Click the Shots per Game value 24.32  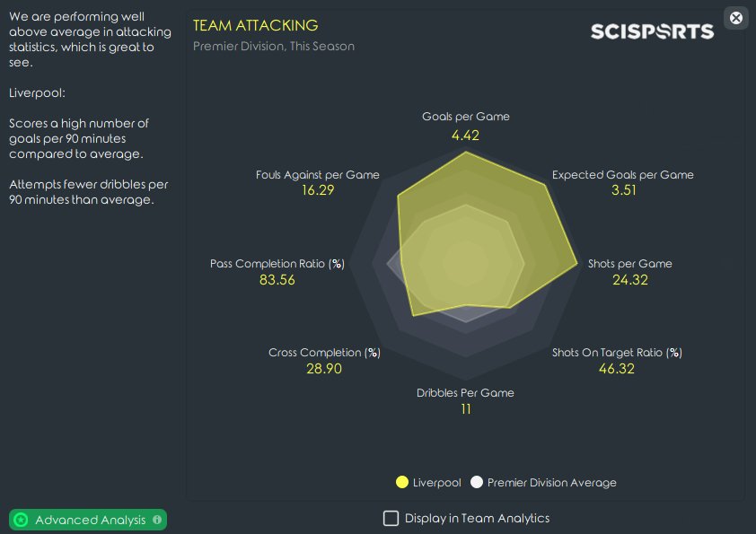(630, 279)
